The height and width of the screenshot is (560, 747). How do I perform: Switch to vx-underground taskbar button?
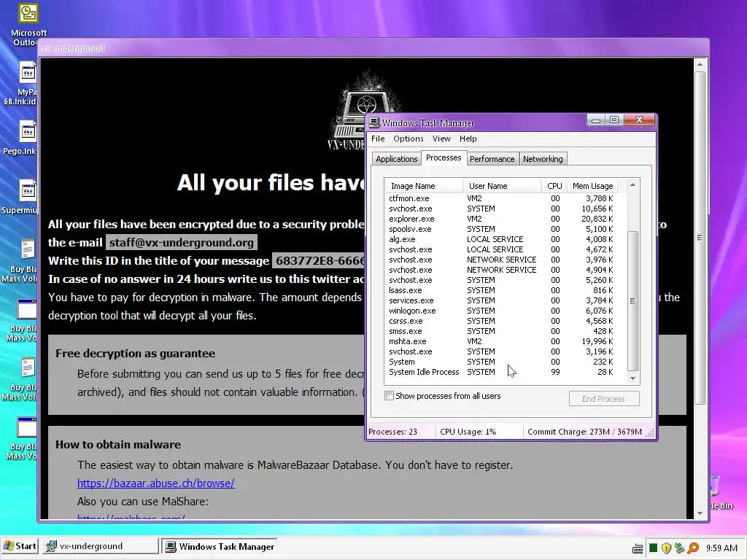point(99,546)
